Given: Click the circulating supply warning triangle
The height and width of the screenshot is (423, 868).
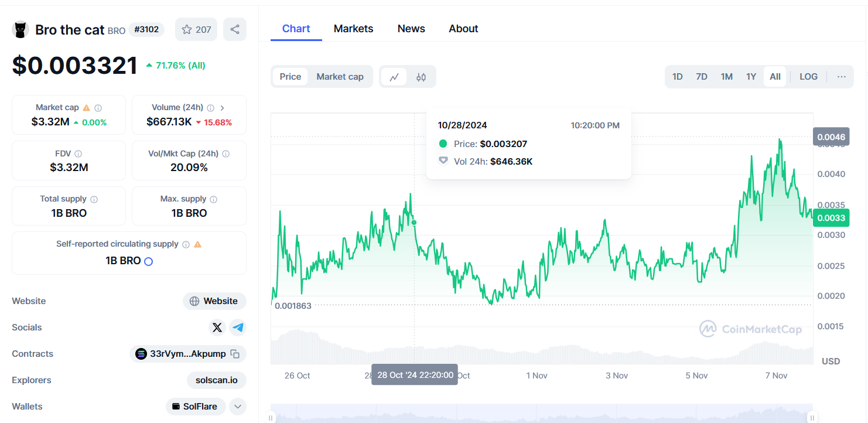Looking at the screenshot, I should coord(198,244).
